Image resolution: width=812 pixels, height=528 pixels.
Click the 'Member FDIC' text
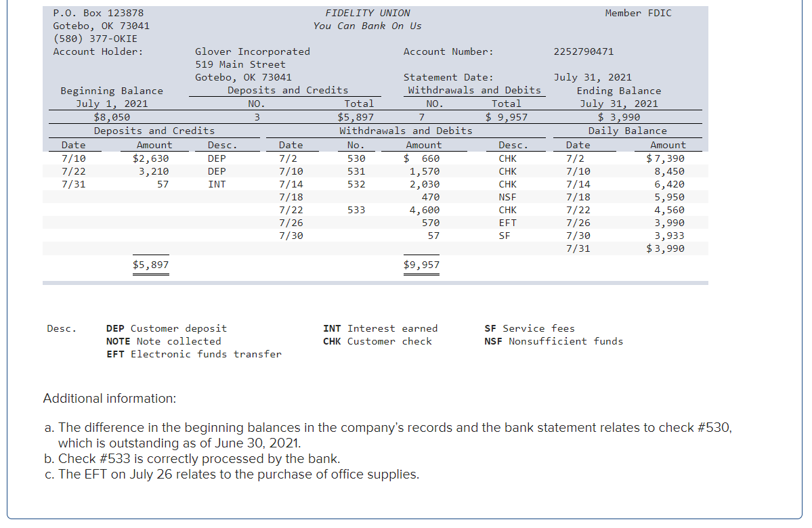tap(638, 13)
